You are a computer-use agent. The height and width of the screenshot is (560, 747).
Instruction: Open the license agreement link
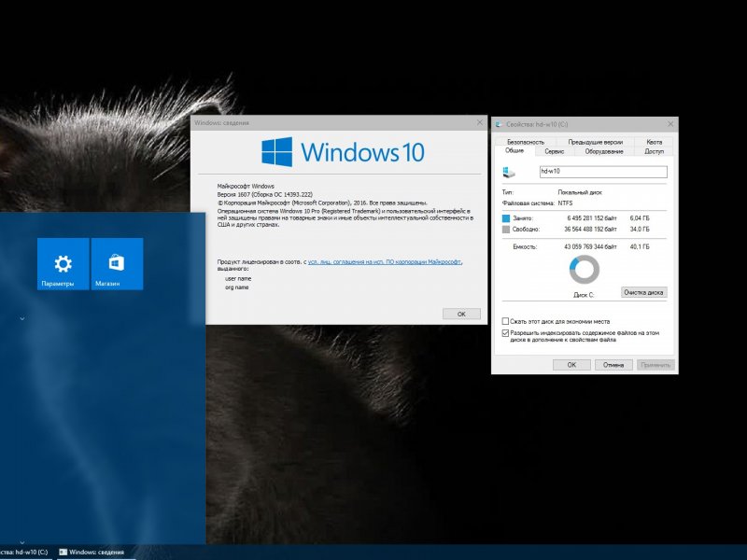coord(385,262)
